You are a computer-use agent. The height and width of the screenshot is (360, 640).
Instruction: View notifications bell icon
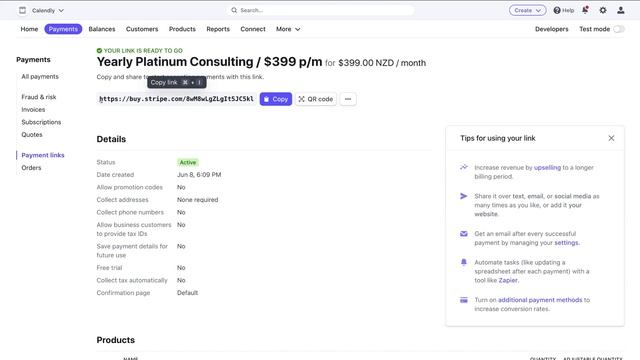585,10
